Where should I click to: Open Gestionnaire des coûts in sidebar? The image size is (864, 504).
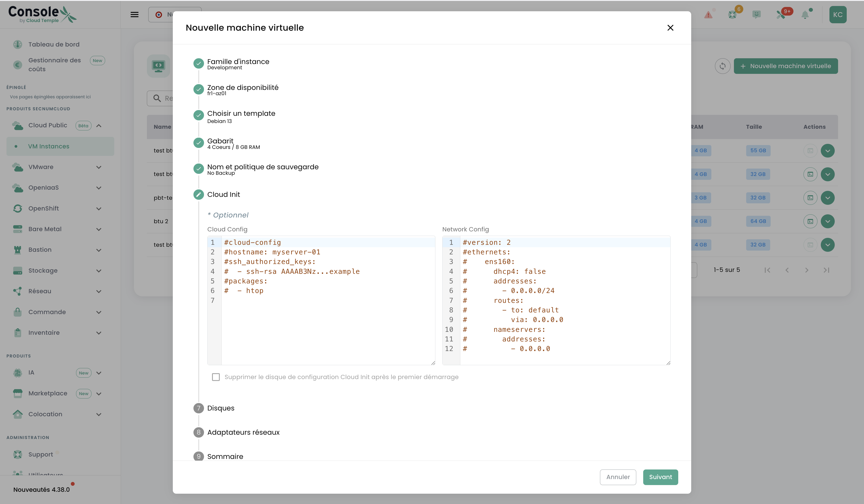(x=54, y=64)
